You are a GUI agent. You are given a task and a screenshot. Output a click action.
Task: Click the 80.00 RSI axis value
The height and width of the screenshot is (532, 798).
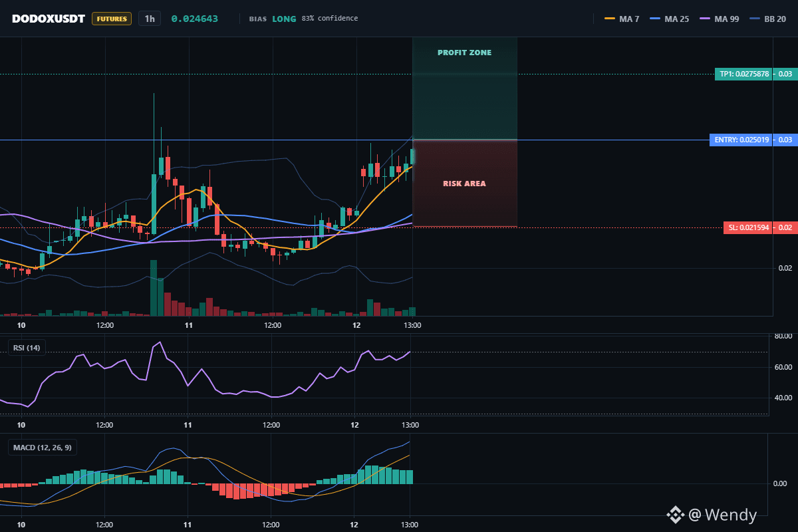(783, 336)
